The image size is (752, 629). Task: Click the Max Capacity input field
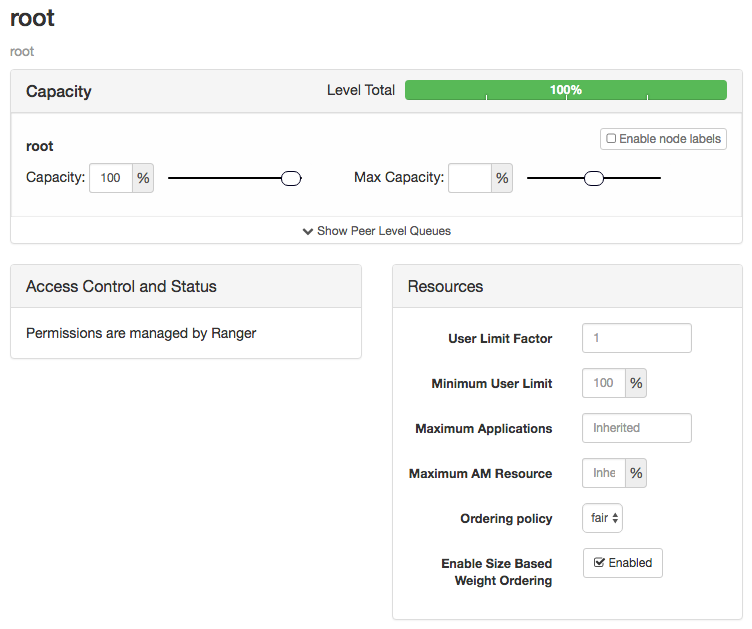(470, 179)
